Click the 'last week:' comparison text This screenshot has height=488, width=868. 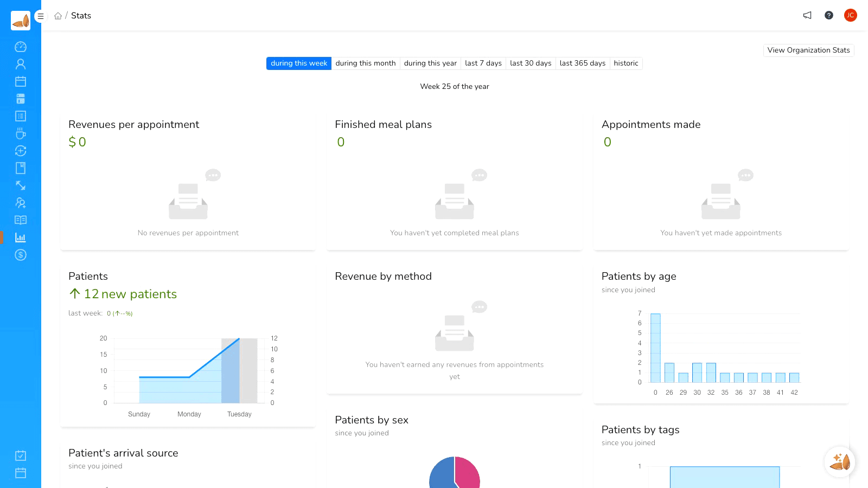click(85, 313)
